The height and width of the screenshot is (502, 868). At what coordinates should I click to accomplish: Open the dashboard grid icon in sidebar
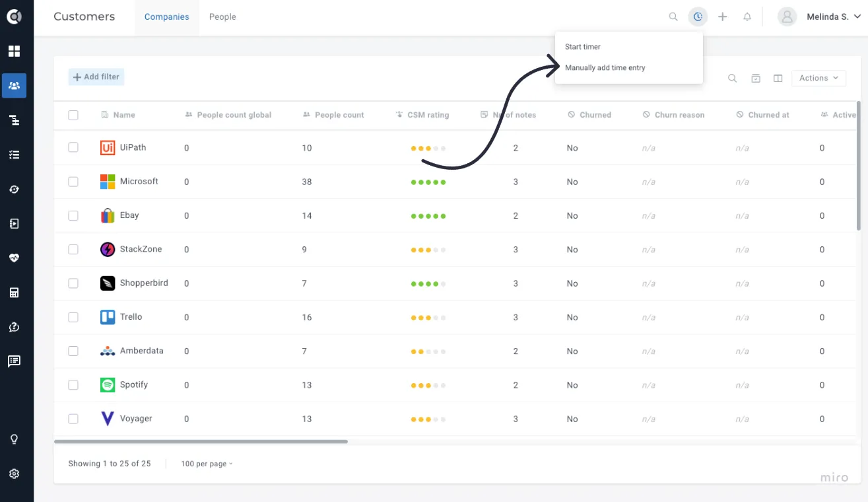14,52
